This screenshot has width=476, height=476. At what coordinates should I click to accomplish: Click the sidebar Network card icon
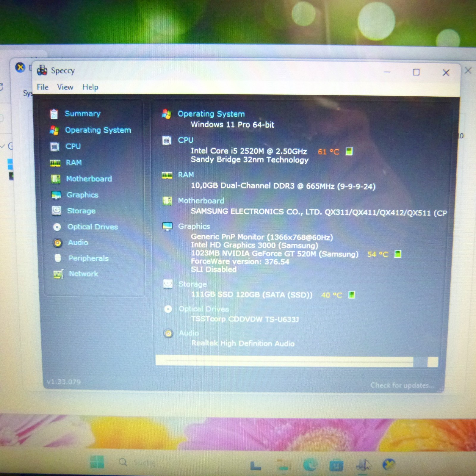tap(58, 274)
